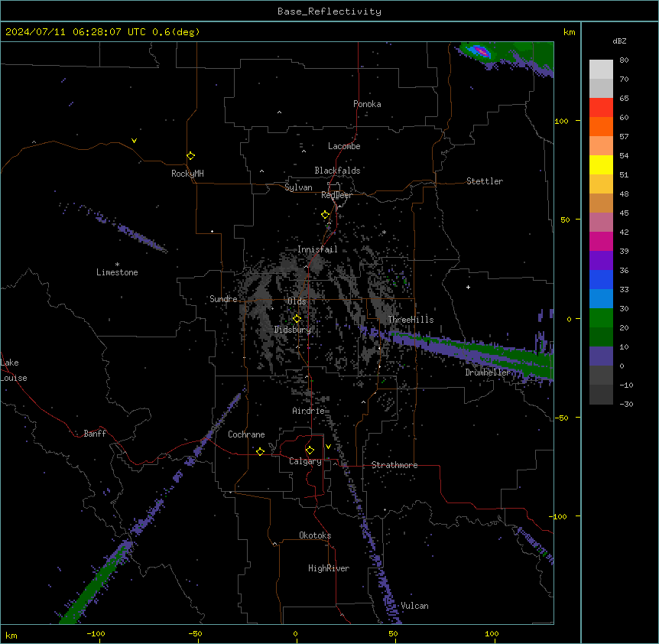This screenshot has height=644, width=659.
Task: Click the Blackfalds city label
Action: coord(337,171)
